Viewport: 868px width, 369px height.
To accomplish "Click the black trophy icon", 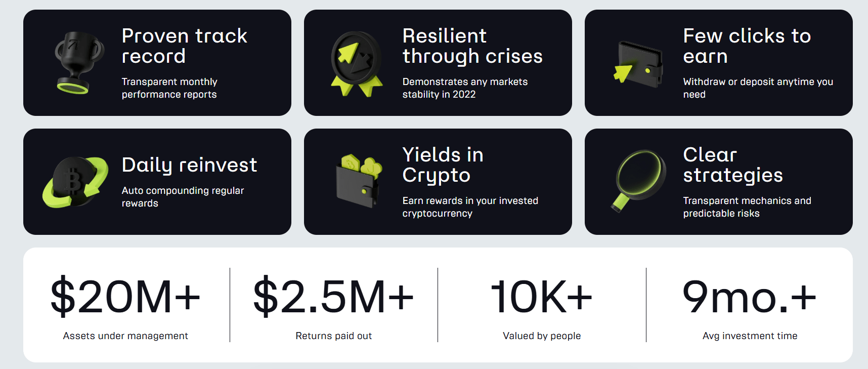I will coord(78,63).
